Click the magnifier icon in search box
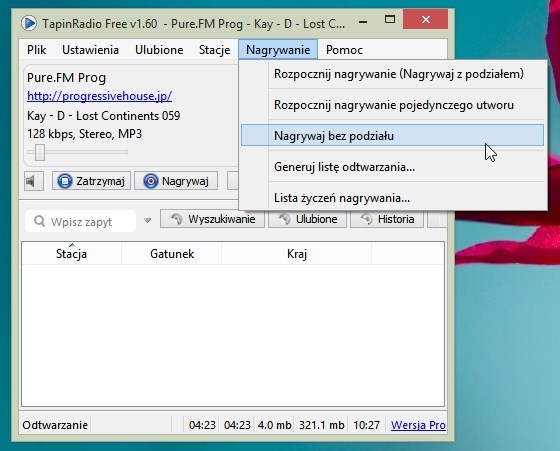Viewport: 560px width, 451px height. coord(39,221)
